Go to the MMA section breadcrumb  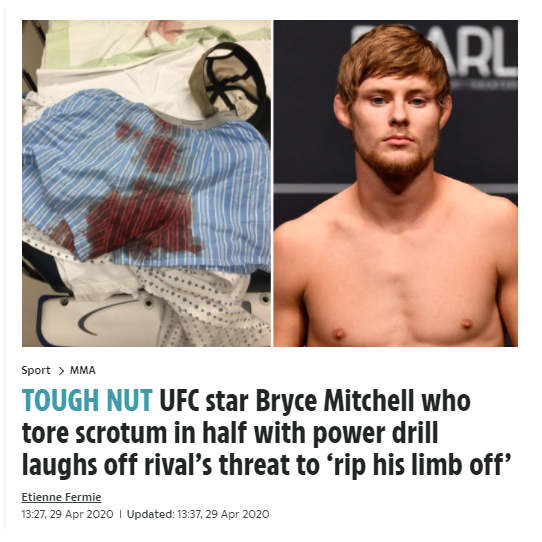83,370
